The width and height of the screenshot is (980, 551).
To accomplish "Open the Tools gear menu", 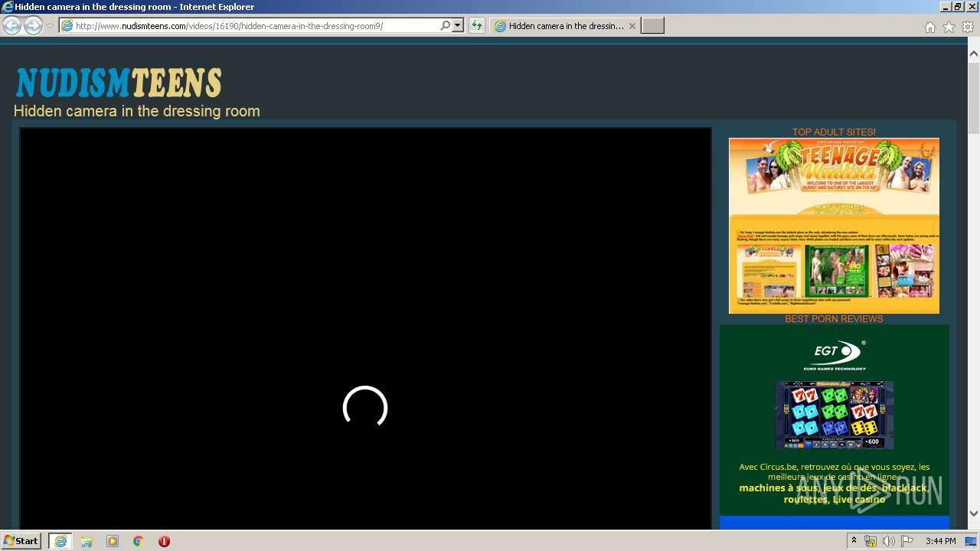I will click(968, 27).
